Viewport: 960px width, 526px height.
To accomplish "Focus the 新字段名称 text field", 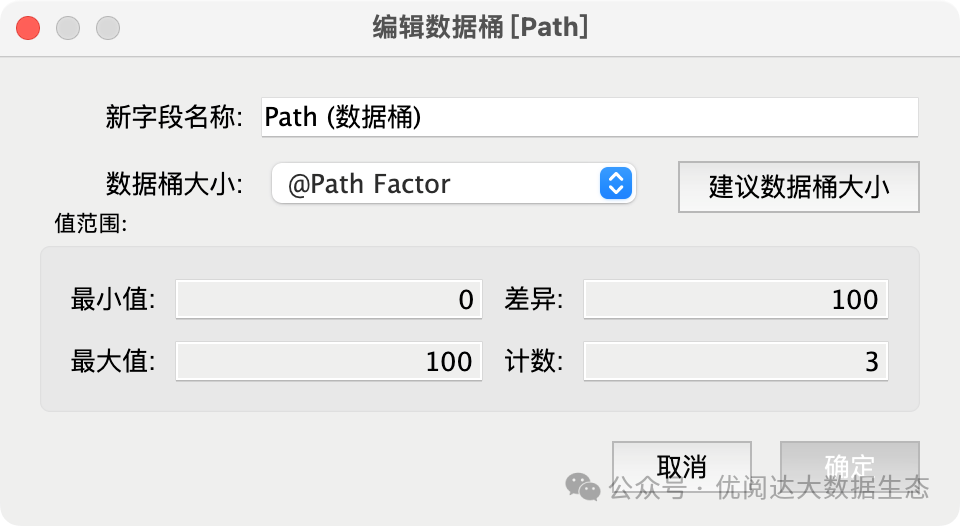I will pos(590,117).
